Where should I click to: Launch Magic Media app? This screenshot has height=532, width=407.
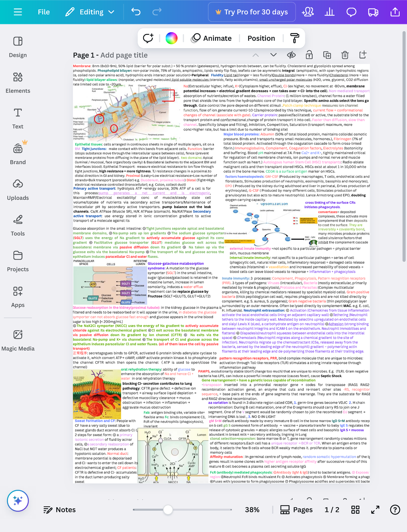click(18, 340)
